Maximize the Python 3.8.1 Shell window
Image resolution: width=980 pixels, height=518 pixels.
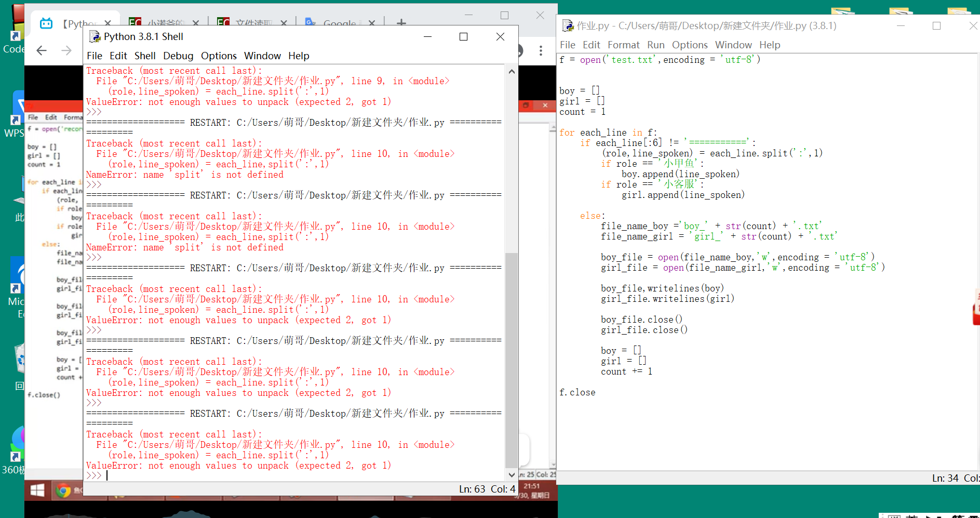[463, 36]
